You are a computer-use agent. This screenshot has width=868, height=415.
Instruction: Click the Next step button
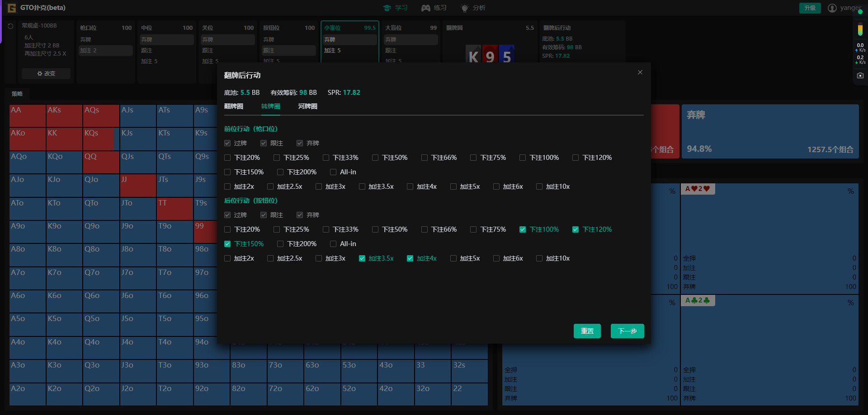[627, 331]
